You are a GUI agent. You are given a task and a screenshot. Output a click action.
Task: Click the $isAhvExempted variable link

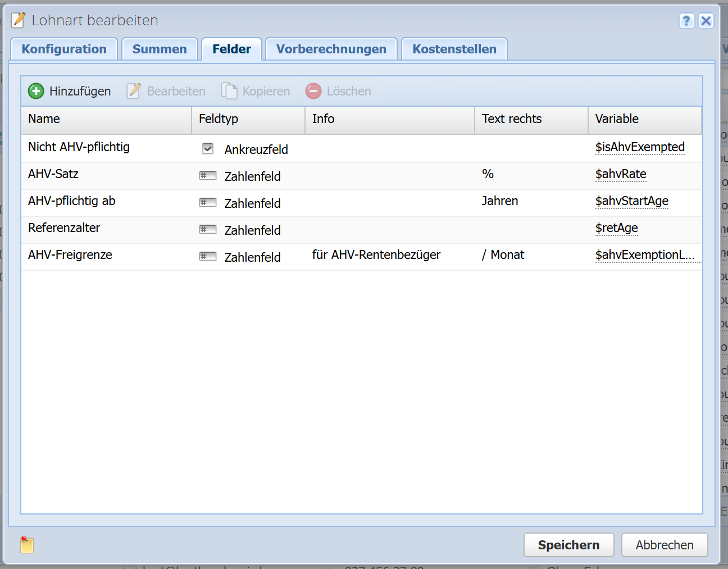click(x=639, y=147)
